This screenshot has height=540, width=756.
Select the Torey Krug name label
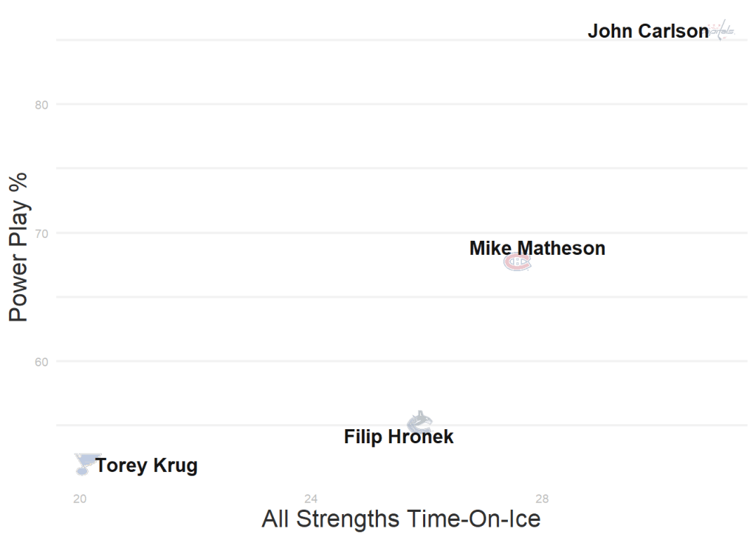tap(146, 466)
